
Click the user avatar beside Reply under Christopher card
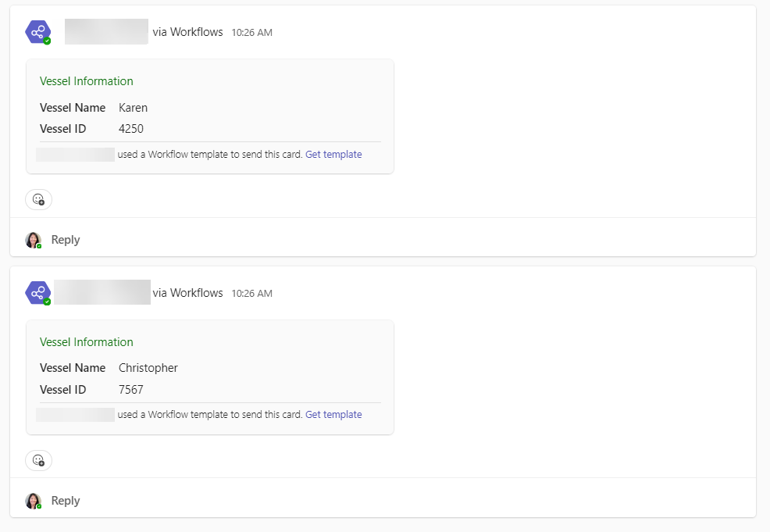point(33,501)
